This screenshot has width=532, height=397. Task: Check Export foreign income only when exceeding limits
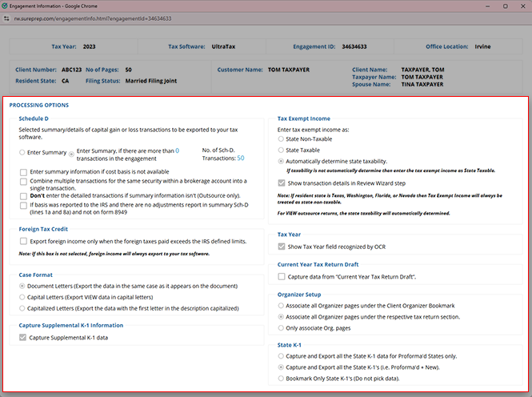pyautogui.click(x=23, y=241)
